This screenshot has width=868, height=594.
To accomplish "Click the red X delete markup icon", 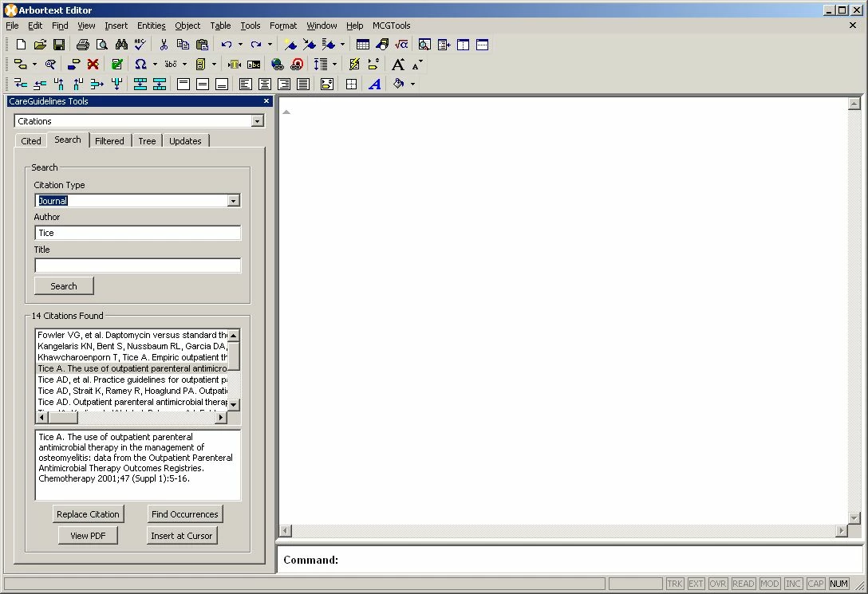I will click(x=93, y=64).
